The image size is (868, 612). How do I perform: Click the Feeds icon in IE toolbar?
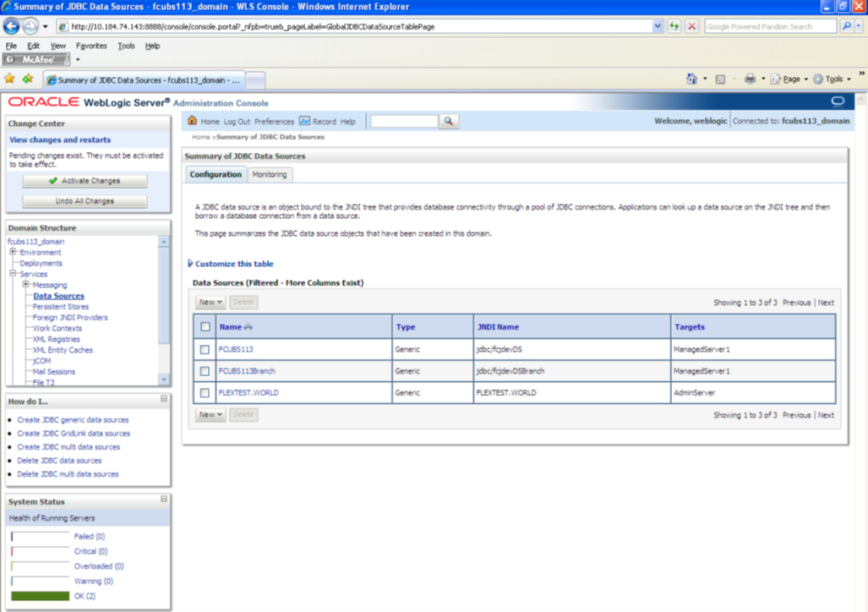tap(720, 79)
